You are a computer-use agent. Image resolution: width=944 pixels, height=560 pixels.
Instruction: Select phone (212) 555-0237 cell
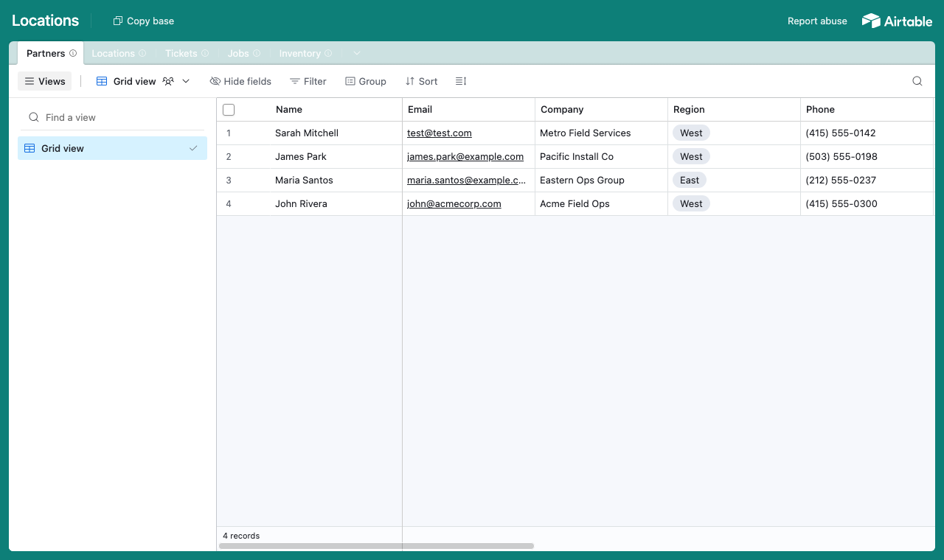pos(867,180)
